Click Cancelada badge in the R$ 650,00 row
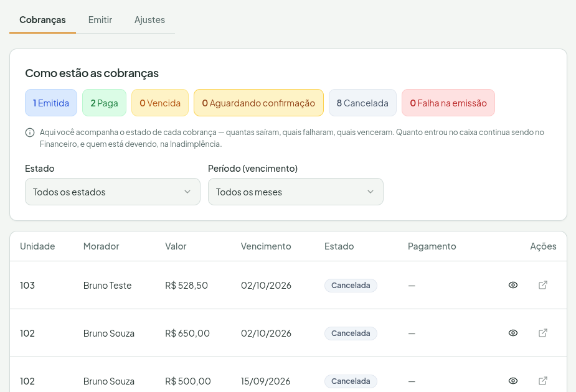The image size is (576, 392). tap(351, 334)
